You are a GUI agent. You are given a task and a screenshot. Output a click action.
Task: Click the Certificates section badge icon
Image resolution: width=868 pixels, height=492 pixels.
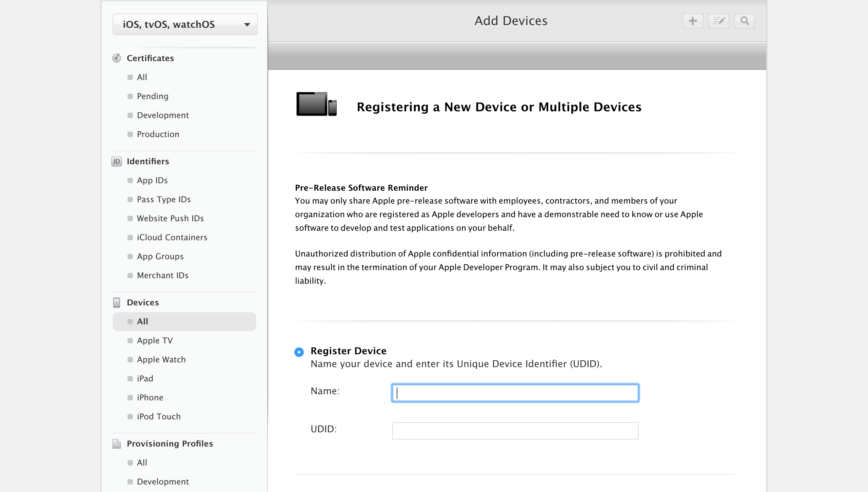[117, 58]
